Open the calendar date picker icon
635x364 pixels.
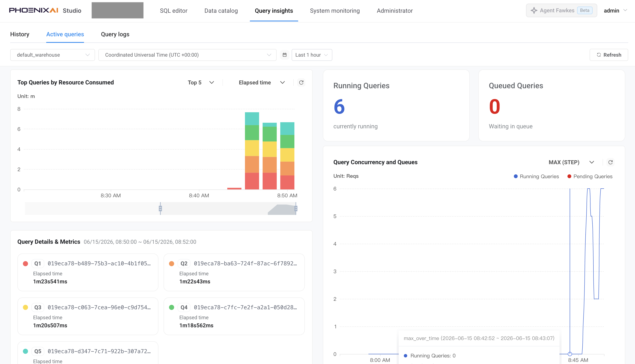(284, 55)
